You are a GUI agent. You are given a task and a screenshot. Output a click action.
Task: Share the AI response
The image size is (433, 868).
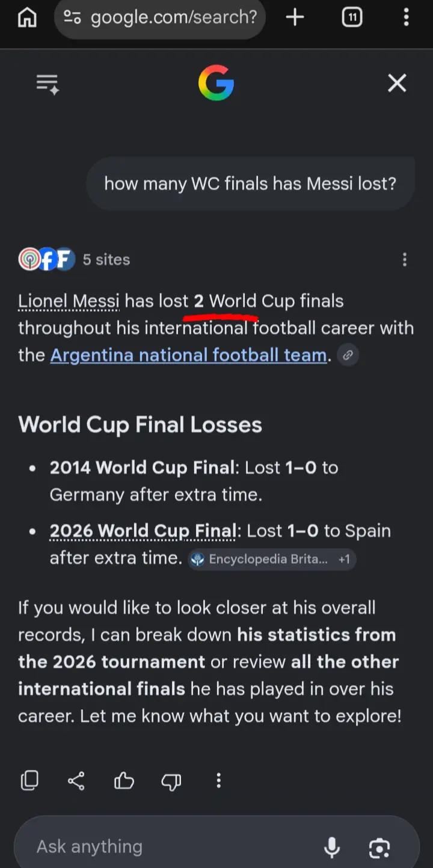point(76,781)
